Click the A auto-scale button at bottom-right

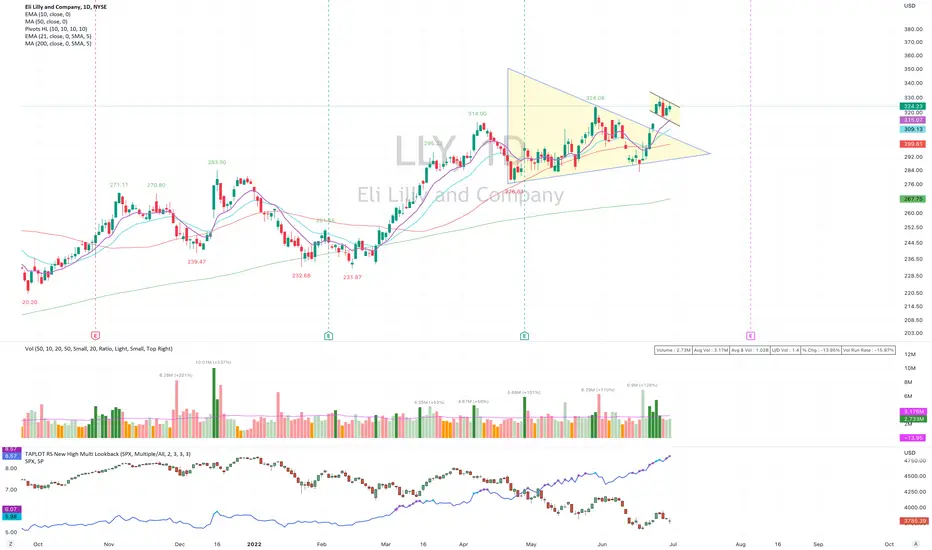coord(915,544)
